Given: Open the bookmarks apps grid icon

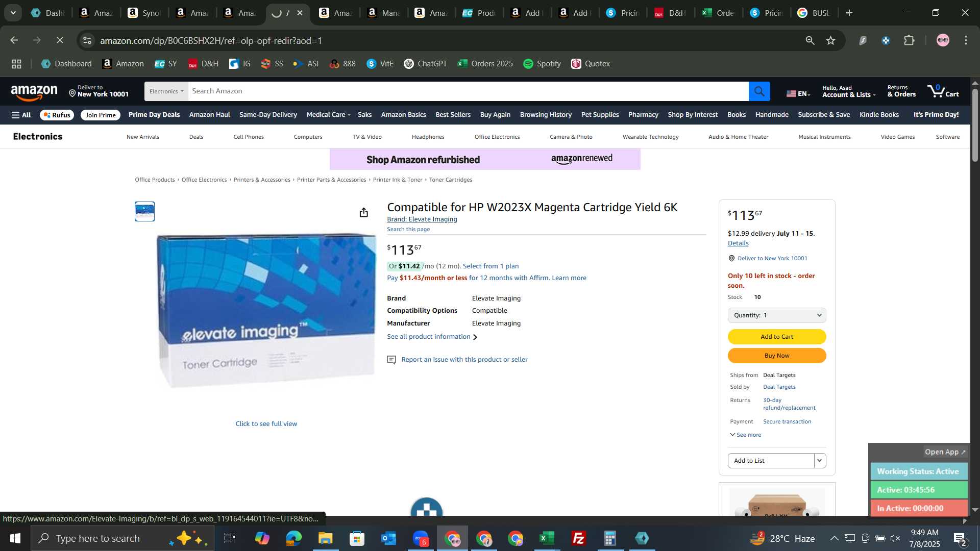Looking at the screenshot, I should pos(16,64).
